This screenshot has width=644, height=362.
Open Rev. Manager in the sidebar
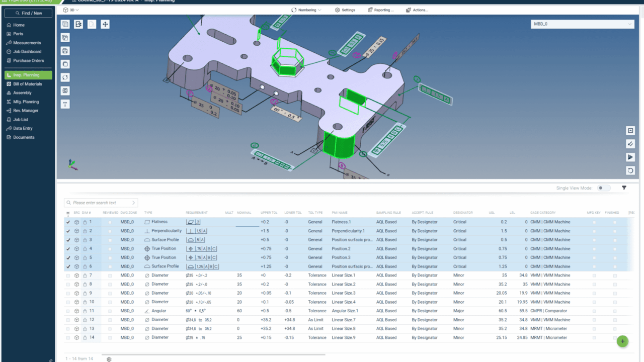point(29,111)
